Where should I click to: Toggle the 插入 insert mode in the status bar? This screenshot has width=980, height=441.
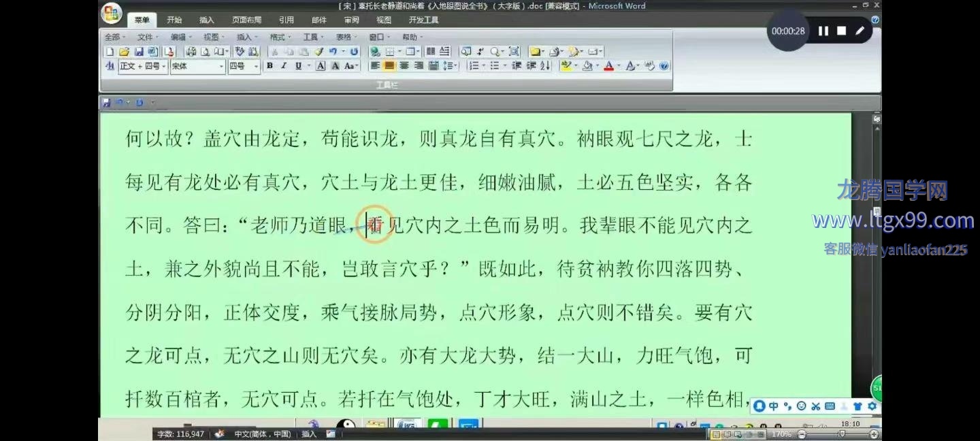click(309, 434)
